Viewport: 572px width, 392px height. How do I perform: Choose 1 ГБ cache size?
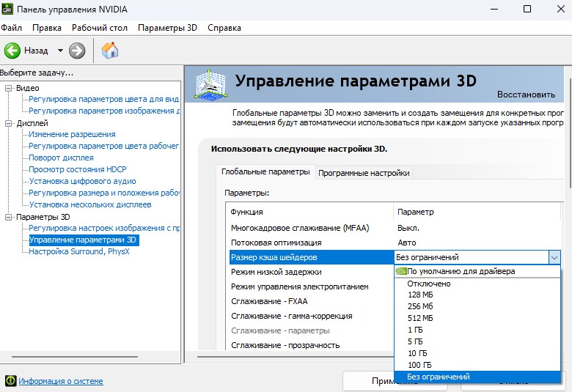pyautogui.click(x=477, y=330)
